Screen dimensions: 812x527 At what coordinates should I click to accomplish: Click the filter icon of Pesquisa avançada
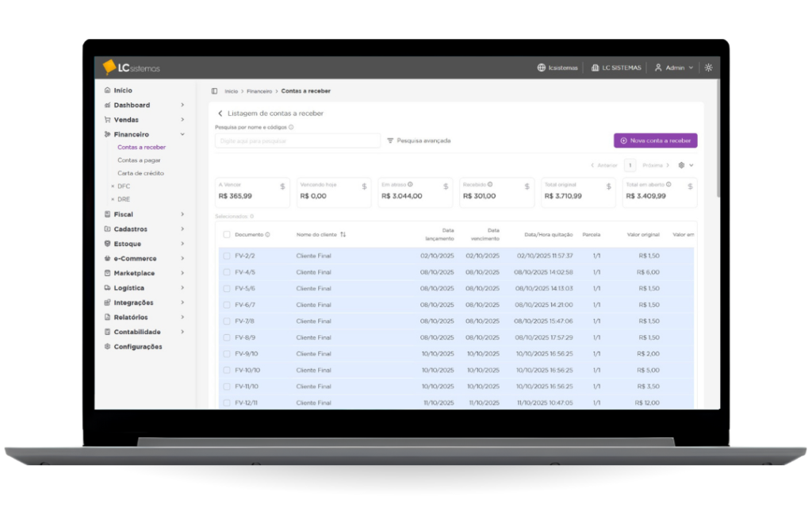pyautogui.click(x=390, y=140)
